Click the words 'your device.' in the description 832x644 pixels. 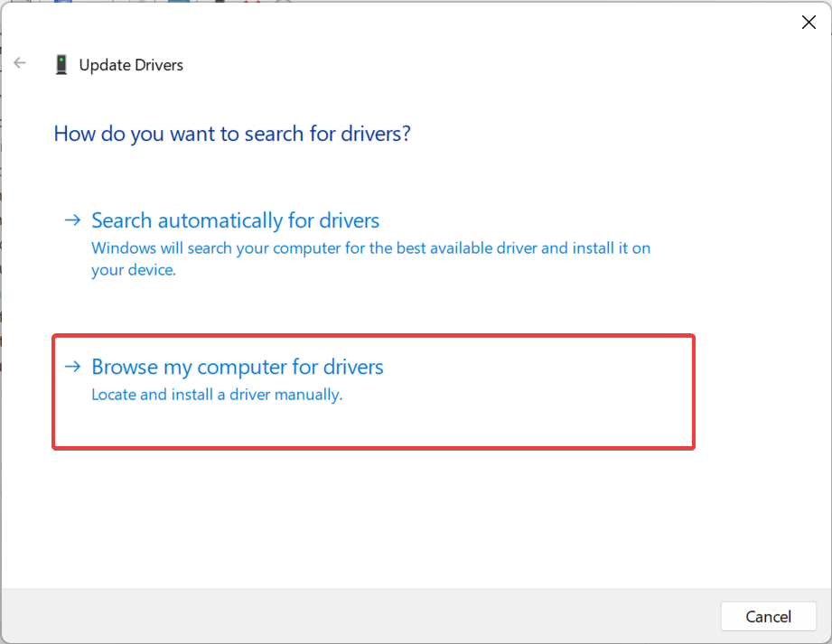(134, 270)
